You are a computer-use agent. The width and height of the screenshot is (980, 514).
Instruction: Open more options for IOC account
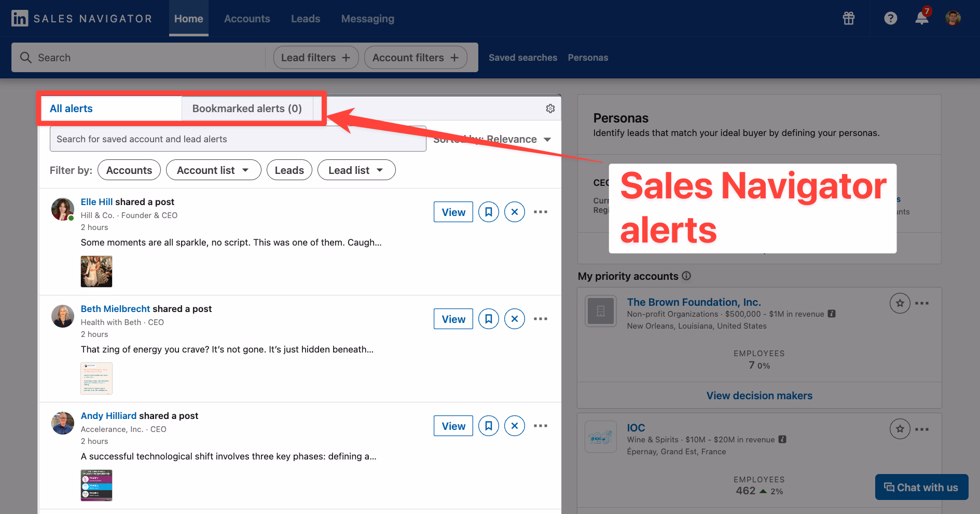tap(922, 429)
